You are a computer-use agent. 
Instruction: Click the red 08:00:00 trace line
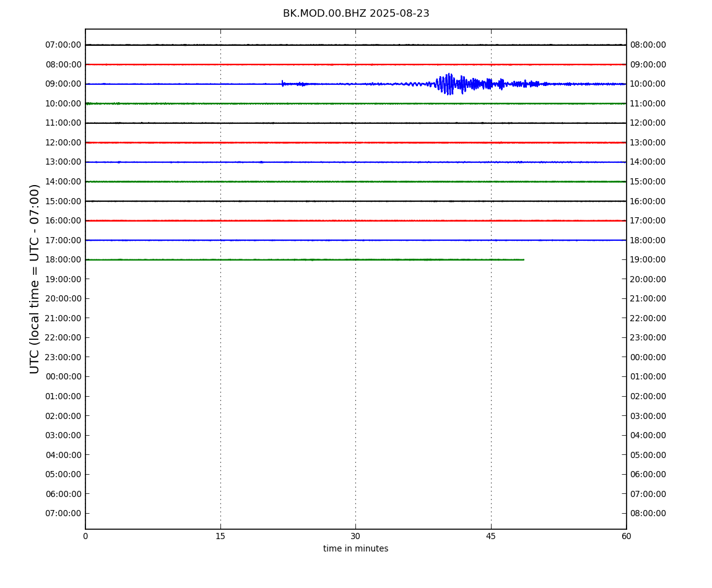point(355,64)
